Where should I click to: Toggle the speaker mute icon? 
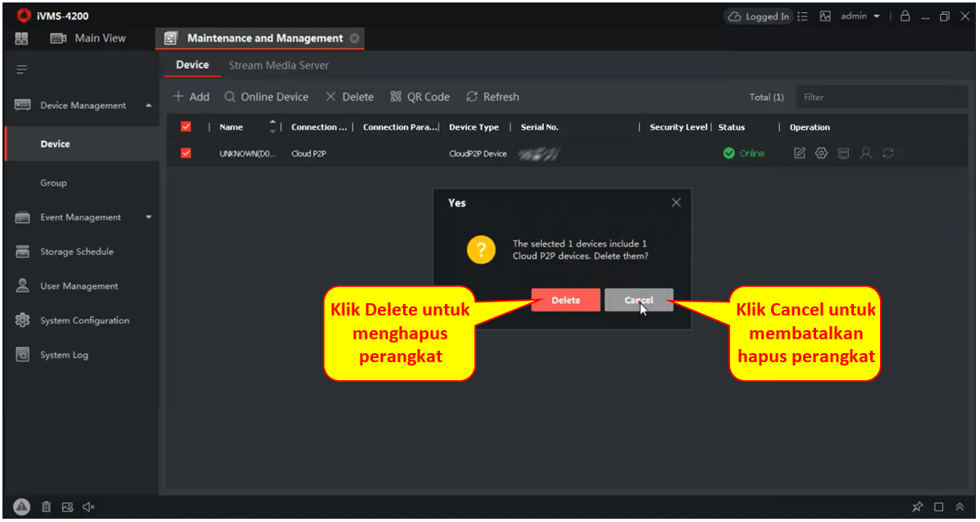pyautogui.click(x=88, y=507)
